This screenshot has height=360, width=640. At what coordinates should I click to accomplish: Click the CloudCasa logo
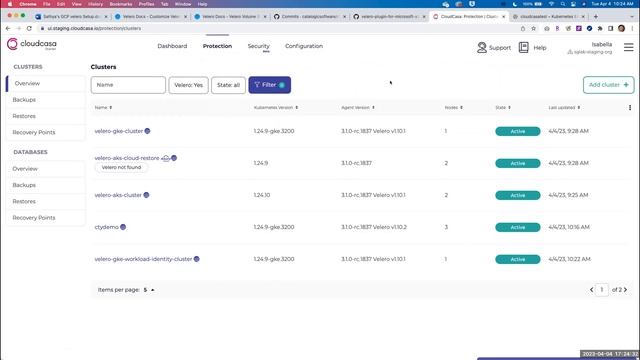[32, 44]
